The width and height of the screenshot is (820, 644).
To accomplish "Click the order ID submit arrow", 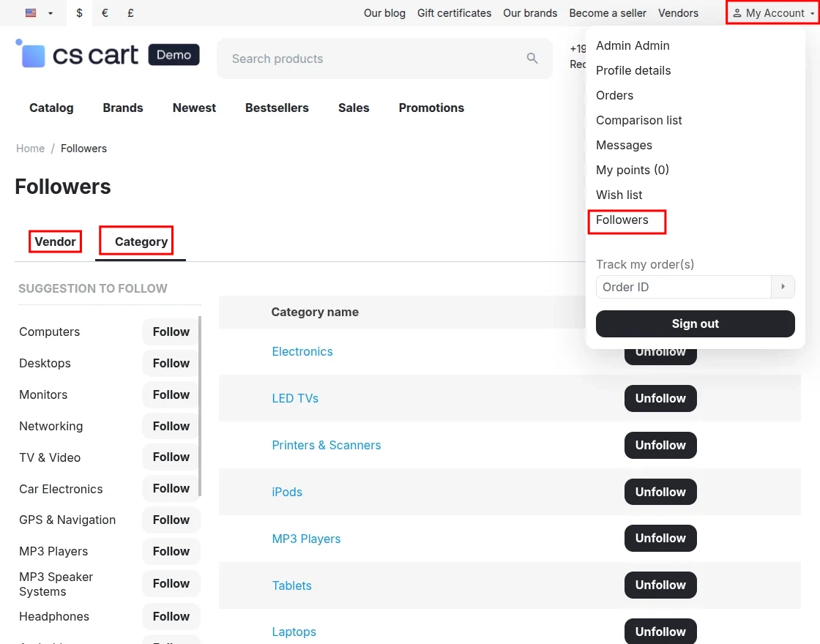I will click(x=783, y=287).
